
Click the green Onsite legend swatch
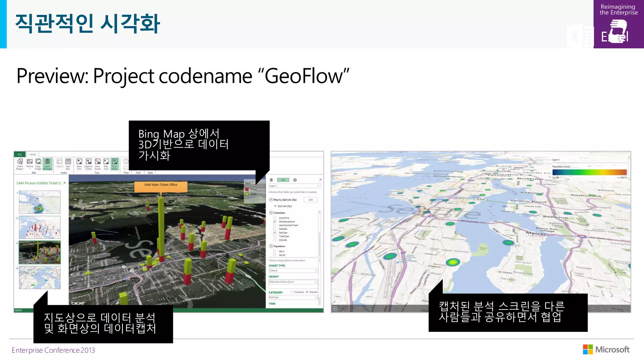pyautogui.click(x=247, y=194)
